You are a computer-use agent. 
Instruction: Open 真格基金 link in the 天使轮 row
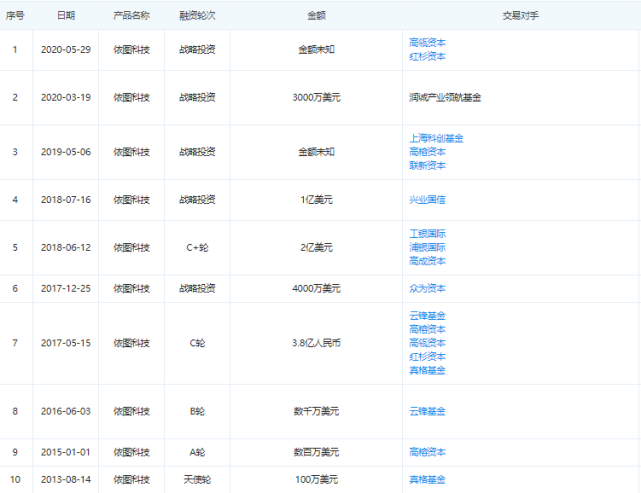pos(427,479)
